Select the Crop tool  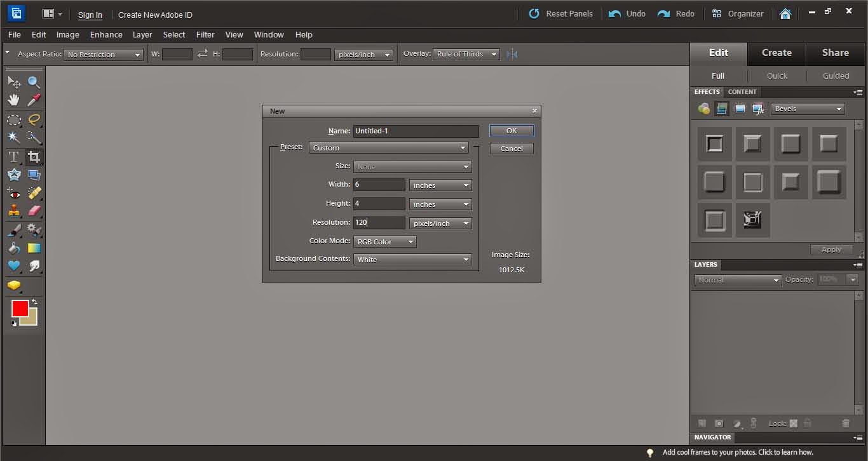point(34,157)
